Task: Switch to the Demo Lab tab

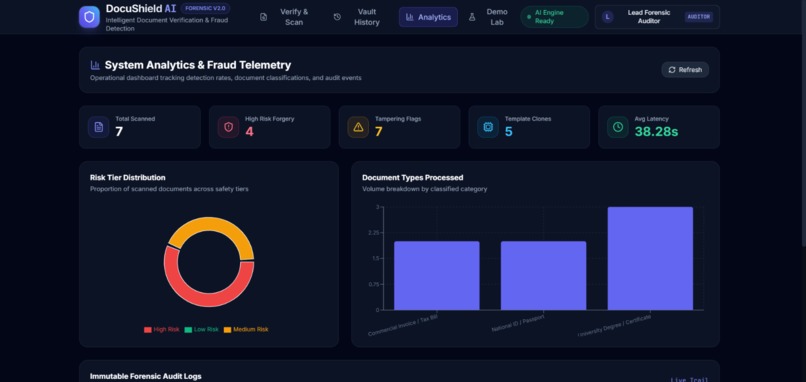Action: pyautogui.click(x=489, y=17)
